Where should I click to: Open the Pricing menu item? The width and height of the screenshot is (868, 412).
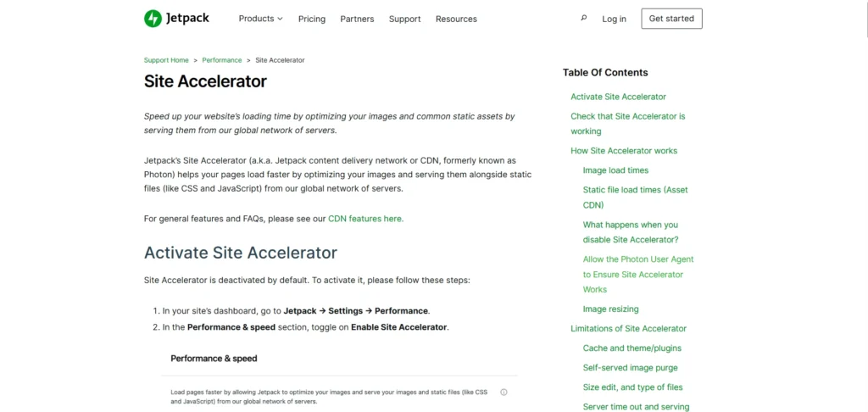tap(312, 19)
